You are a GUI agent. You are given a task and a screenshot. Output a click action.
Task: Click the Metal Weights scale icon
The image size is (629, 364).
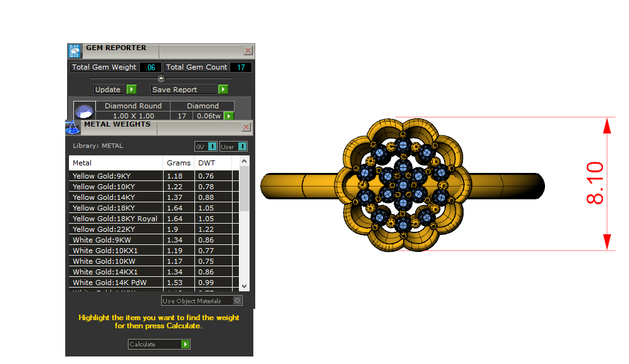(x=73, y=127)
